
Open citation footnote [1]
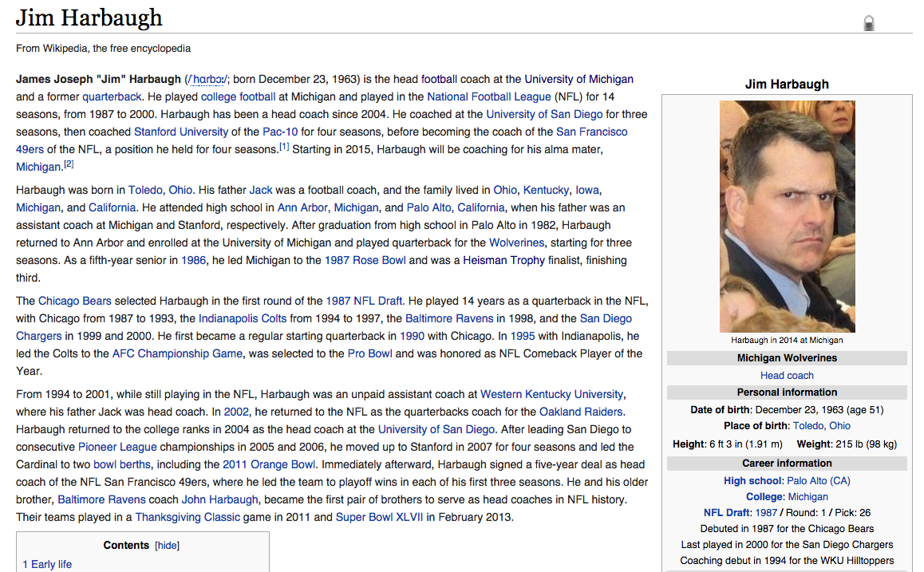[x=283, y=146]
